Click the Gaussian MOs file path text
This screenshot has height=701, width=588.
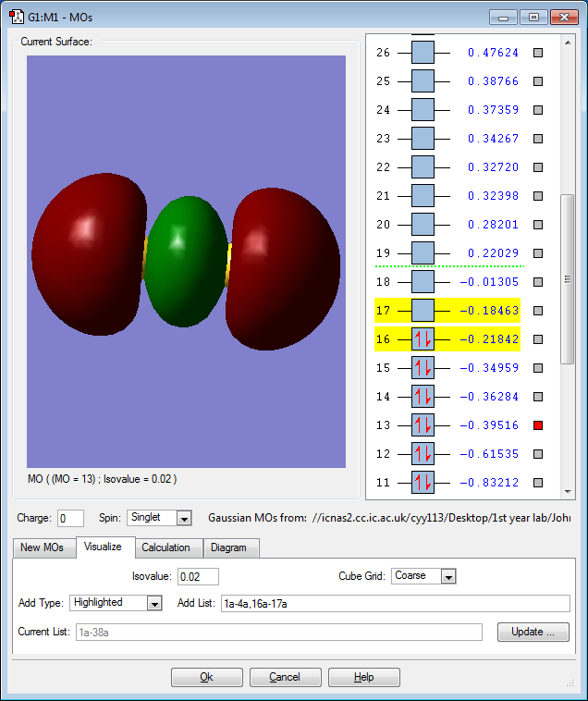441,518
